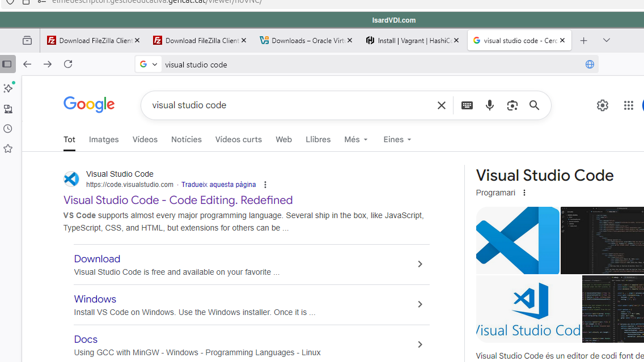The width and height of the screenshot is (644, 362).
Task: Click the magnifying glass search icon
Action: 534,105
